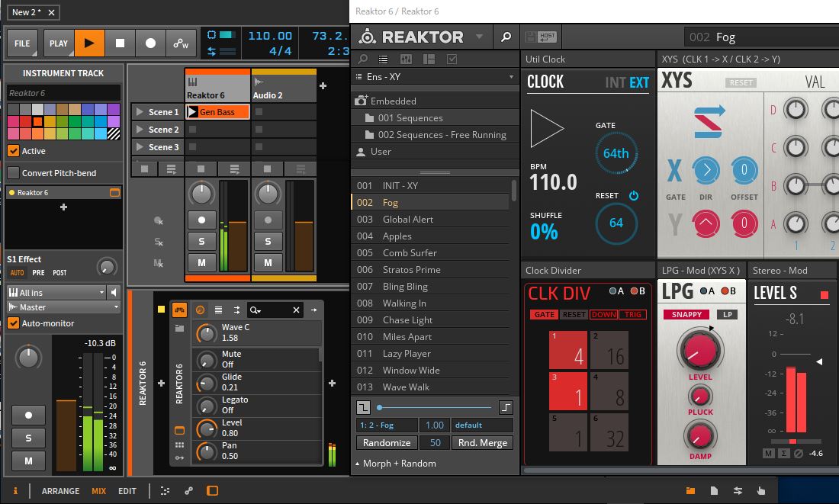Toggle the CLK DIV GATE mode button
Viewport: 839px width, 504px height.
coord(544,315)
